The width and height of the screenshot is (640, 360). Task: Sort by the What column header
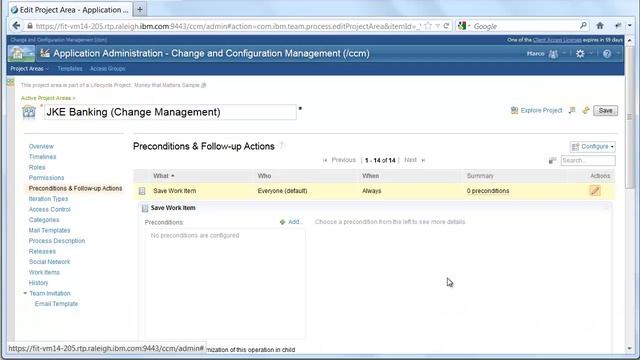pyautogui.click(x=164, y=176)
